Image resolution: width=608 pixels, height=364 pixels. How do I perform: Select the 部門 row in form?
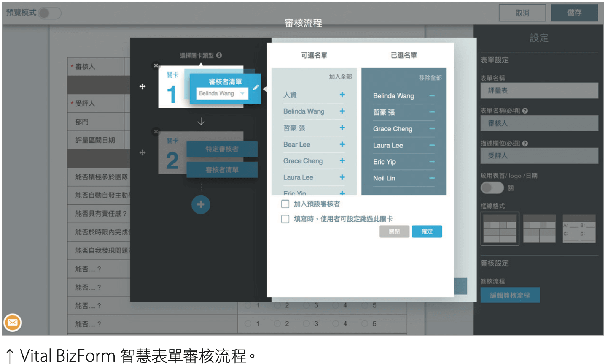[99, 122]
